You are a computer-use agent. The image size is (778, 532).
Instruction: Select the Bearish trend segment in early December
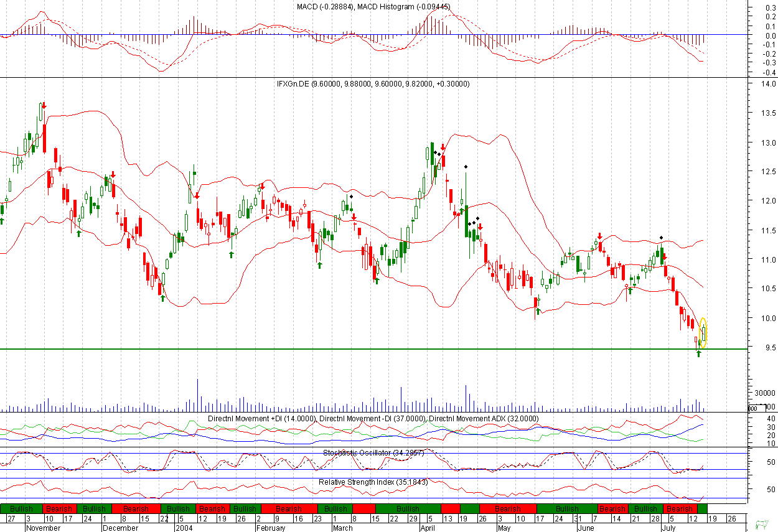(136, 508)
